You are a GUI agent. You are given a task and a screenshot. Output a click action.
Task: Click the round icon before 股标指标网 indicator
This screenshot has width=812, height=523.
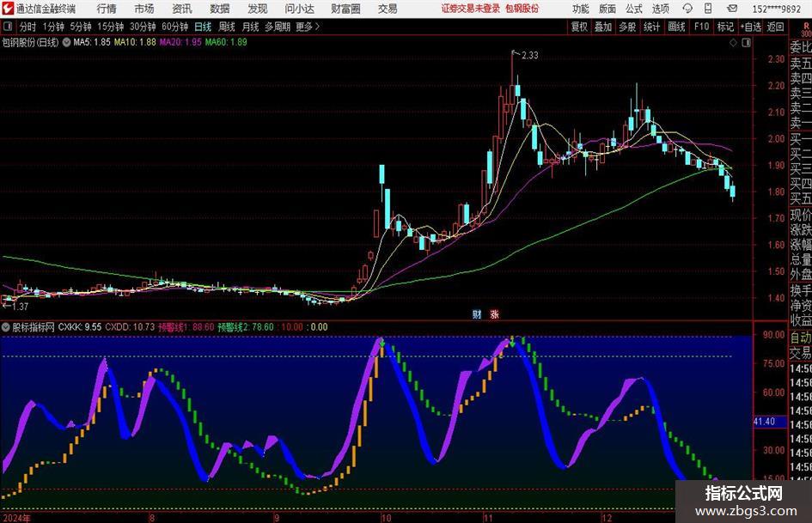pos(6,327)
